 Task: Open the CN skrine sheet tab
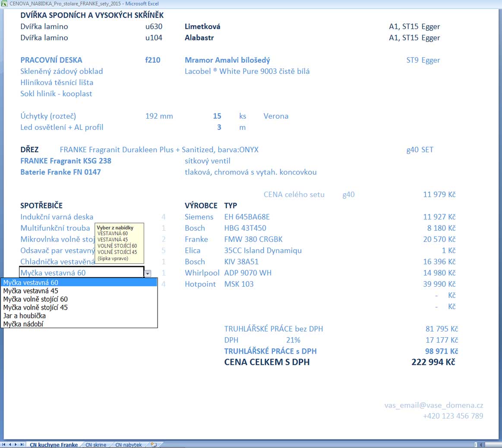click(96, 445)
